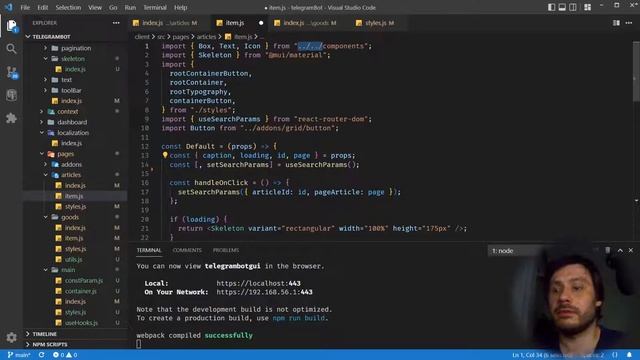The height and width of the screenshot is (360, 640).
Task: Click the lightbulb code action icon
Action: click(x=165, y=155)
